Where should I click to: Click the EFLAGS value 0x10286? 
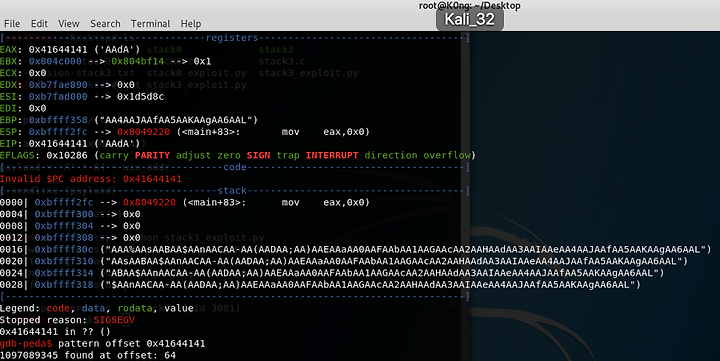tap(67, 156)
